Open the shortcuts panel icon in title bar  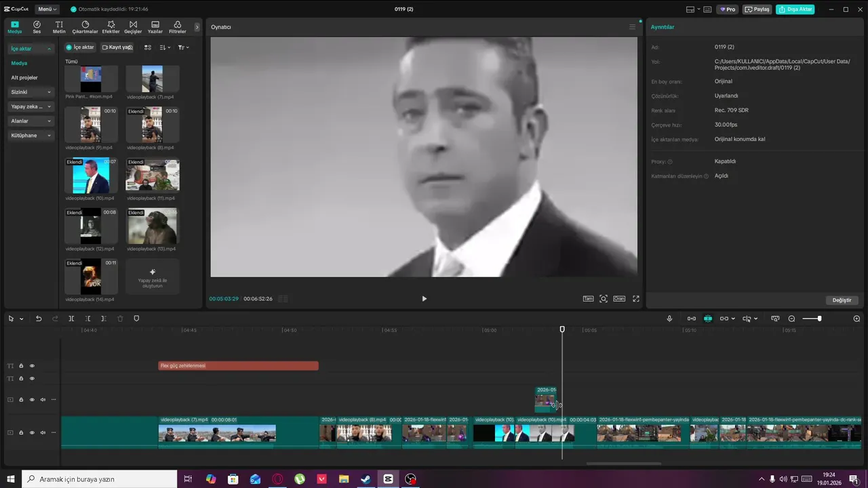click(707, 9)
